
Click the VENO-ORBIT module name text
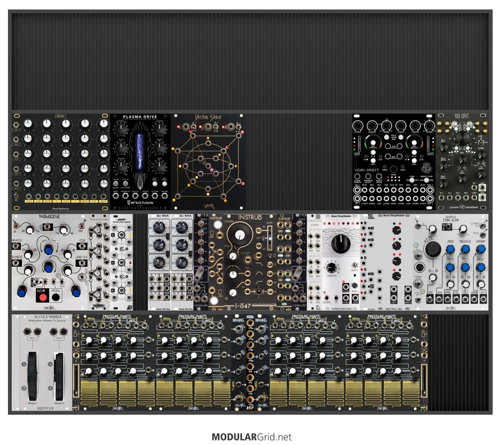coord(366,170)
